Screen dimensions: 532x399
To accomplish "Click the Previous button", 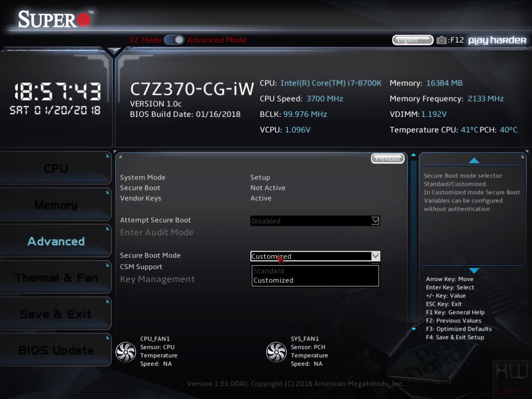I will pos(388,159).
